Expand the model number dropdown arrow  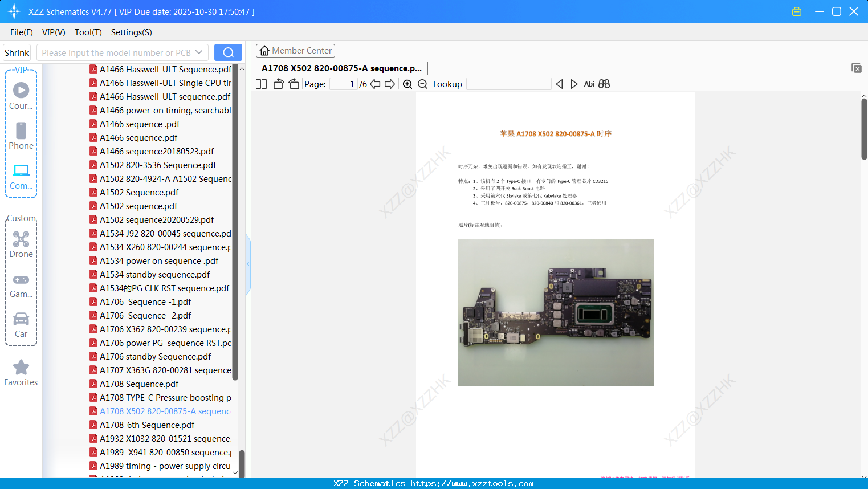[x=199, y=52]
